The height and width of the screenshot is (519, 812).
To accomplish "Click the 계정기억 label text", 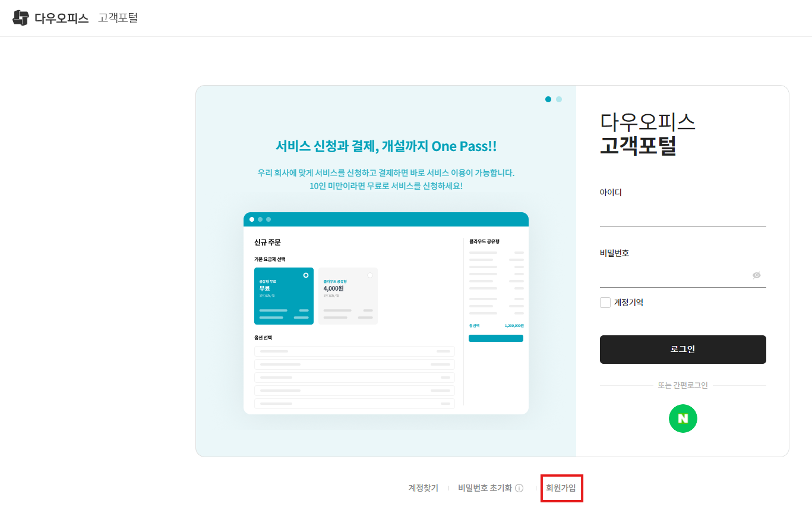I will click(x=628, y=303).
